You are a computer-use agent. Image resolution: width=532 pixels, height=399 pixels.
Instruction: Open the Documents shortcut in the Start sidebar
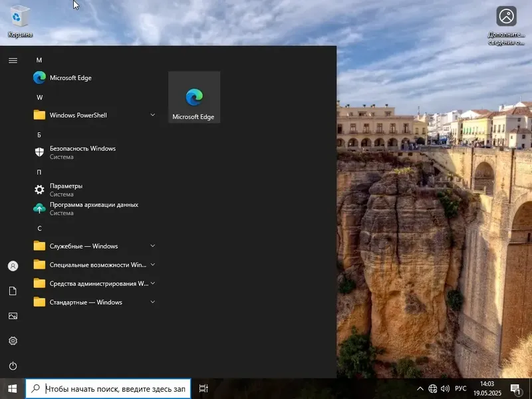pyautogui.click(x=12, y=291)
